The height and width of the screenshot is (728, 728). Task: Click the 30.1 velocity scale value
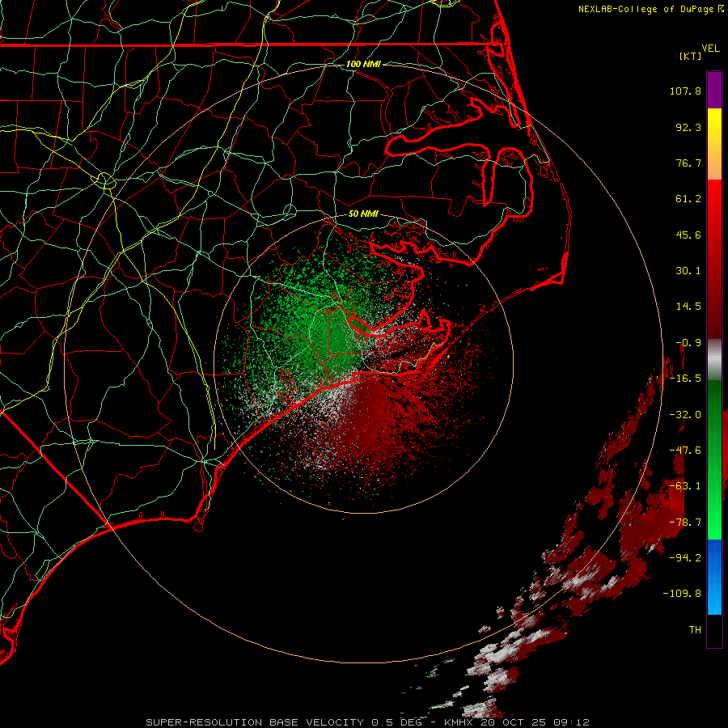(x=688, y=271)
